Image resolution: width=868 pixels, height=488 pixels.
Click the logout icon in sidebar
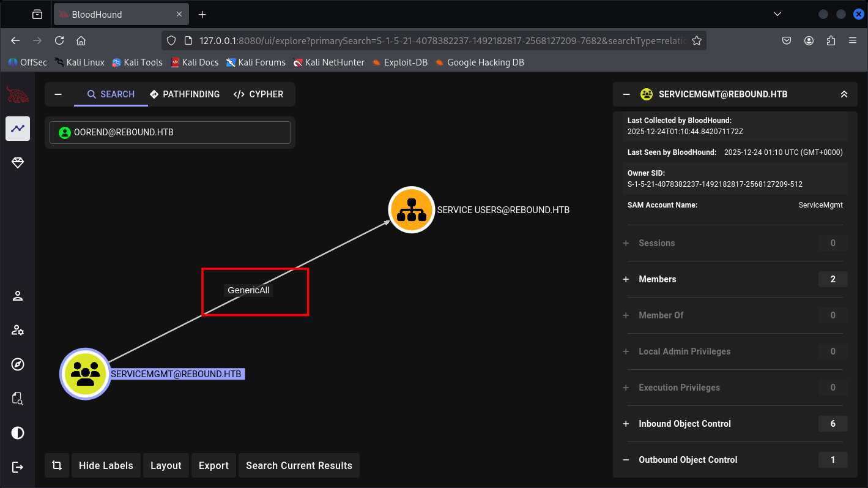tap(18, 467)
